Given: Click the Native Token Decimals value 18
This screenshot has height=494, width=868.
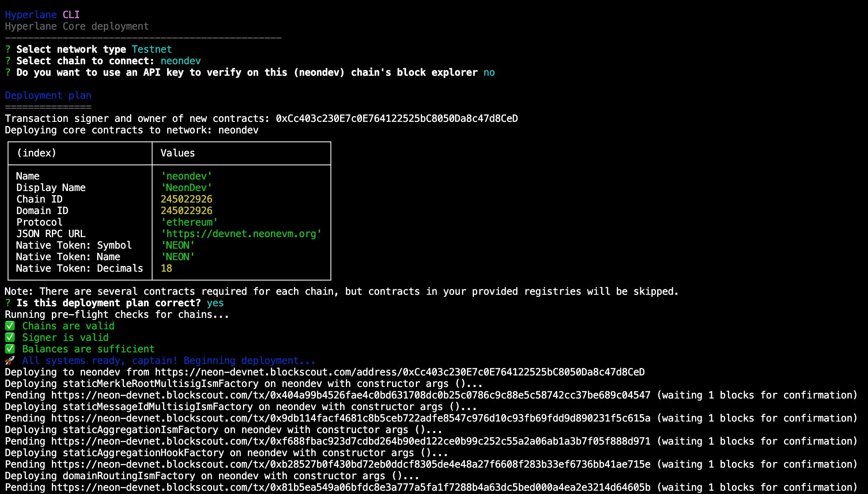Looking at the screenshot, I should tap(166, 268).
